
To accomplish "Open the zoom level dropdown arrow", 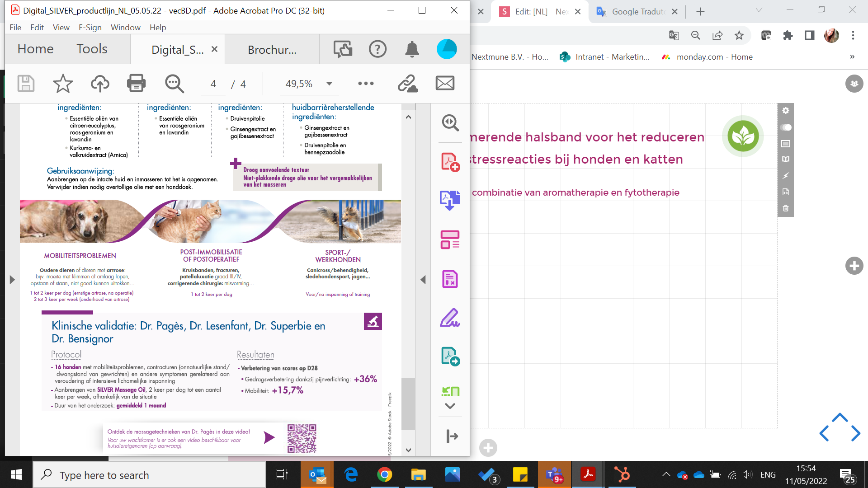I will pos(329,84).
